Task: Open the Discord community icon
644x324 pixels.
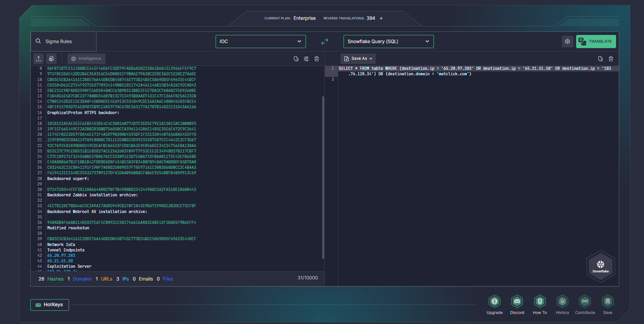Action: pyautogui.click(x=517, y=301)
